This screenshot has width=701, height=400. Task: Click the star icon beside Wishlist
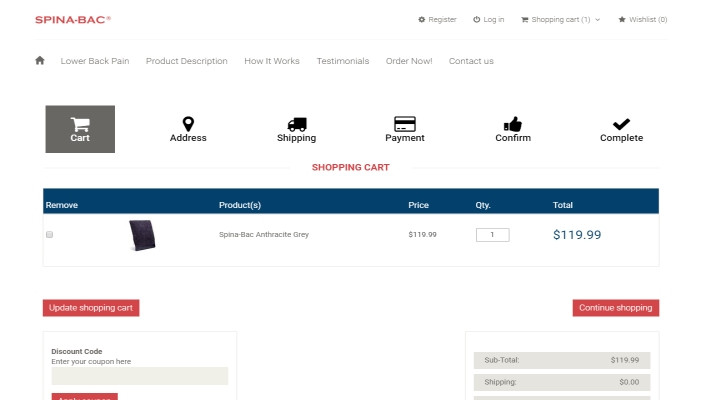tap(622, 20)
